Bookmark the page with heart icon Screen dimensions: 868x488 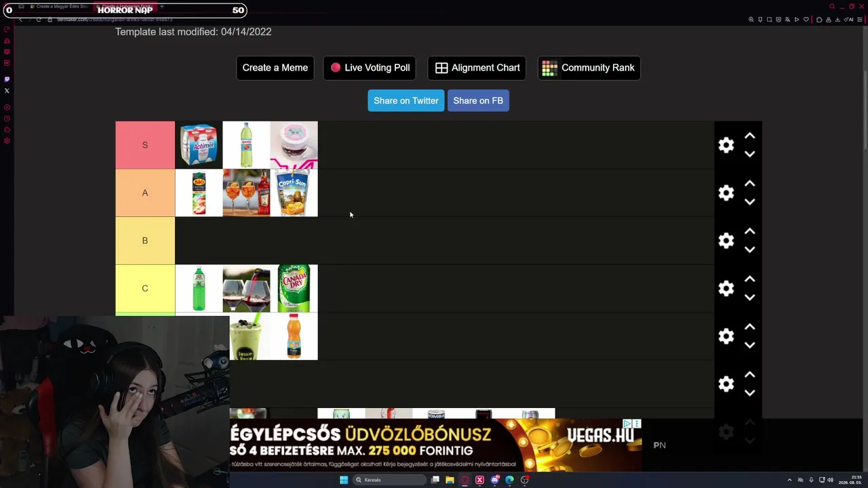[x=806, y=20]
